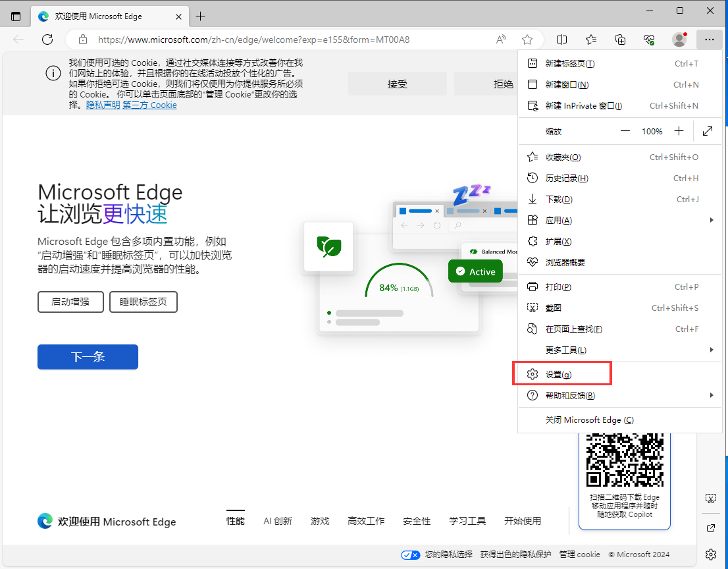Click the 84% memory gauge
The image size is (728, 569).
pos(400,281)
